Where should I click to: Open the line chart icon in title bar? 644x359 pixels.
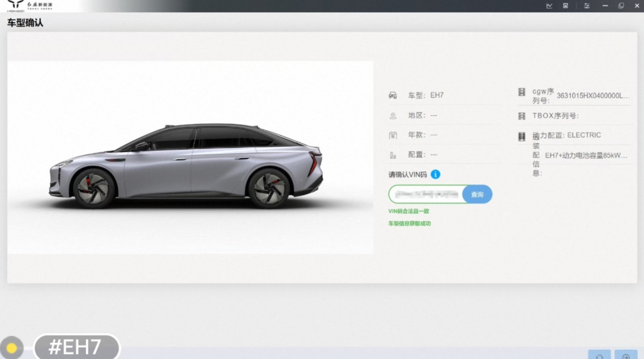tap(549, 6)
